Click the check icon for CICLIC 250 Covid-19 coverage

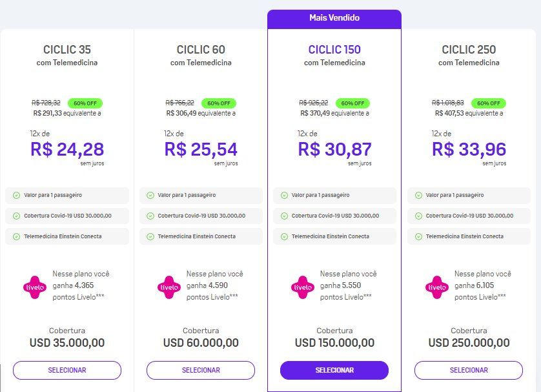(x=418, y=216)
